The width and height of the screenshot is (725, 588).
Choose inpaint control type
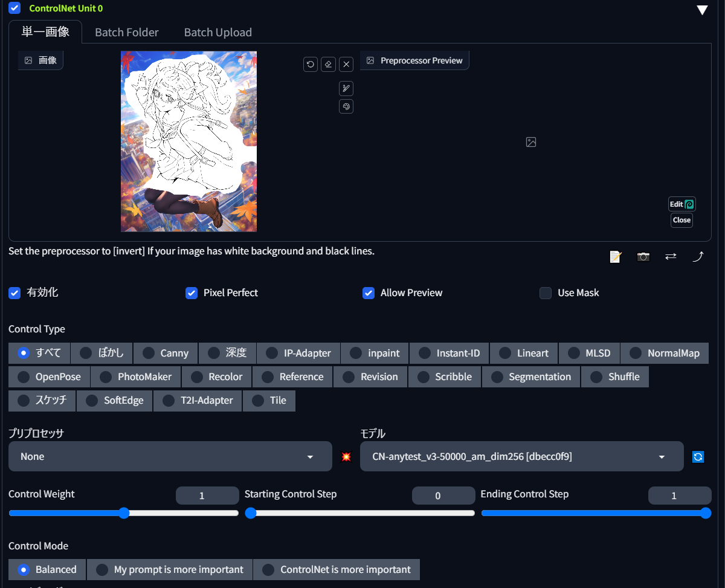coord(375,353)
